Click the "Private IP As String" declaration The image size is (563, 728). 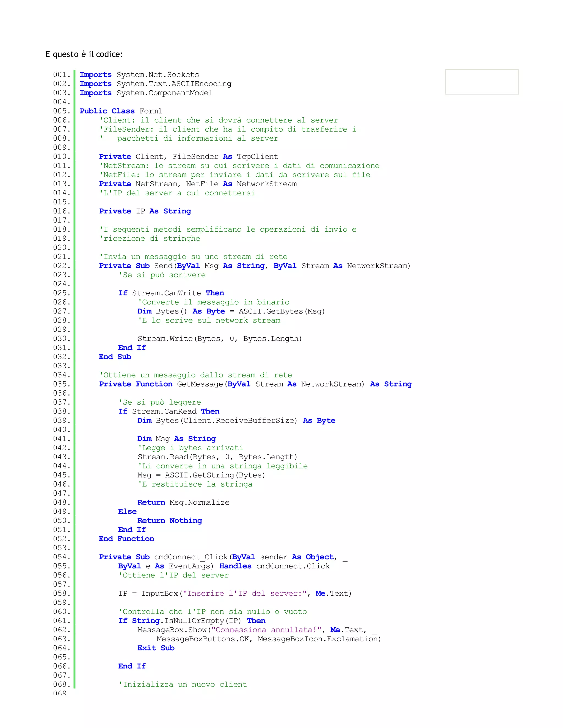pyautogui.click(x=145, y=211)
